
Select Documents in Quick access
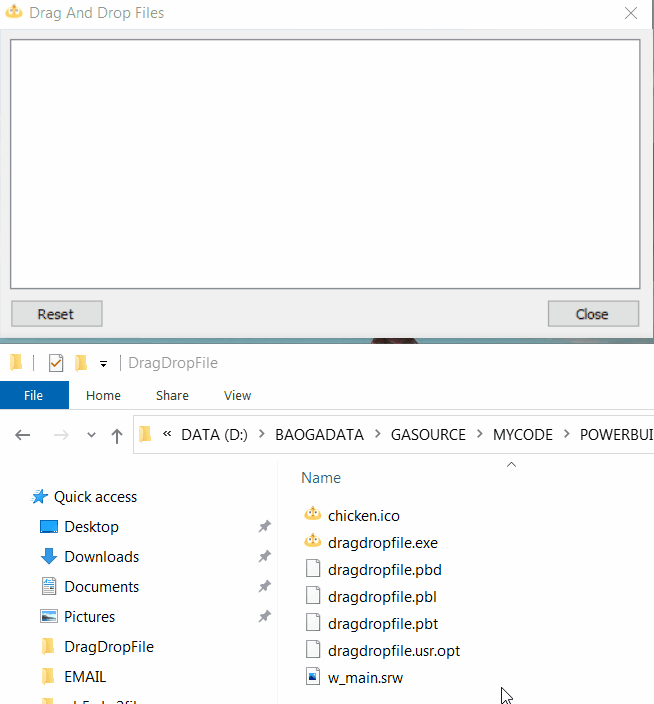(102, 587)
